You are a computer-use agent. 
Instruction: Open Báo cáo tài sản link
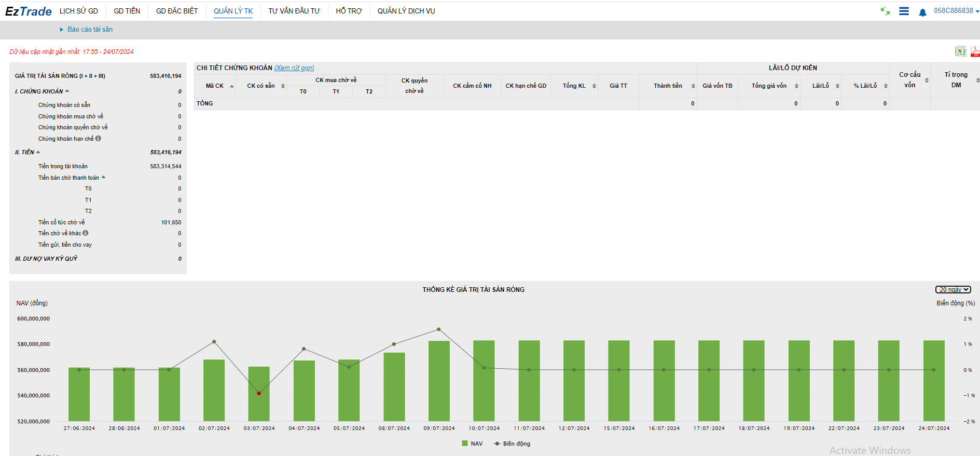pyautogui.click(x=90, y=30)
